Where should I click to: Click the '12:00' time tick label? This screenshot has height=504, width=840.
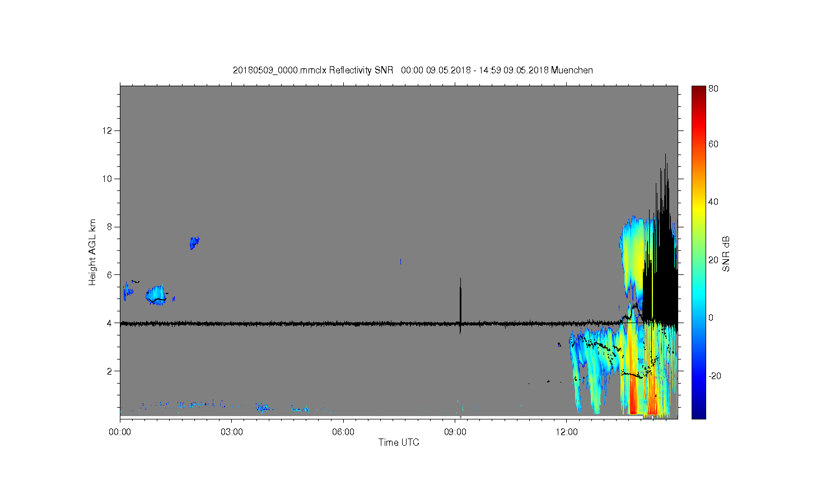point(567,432)
